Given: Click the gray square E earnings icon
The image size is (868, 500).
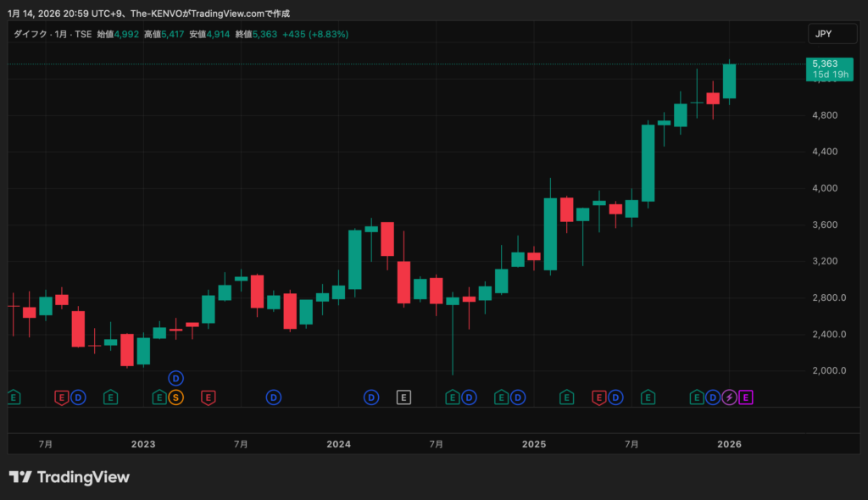Looking at the screenshot, I should pos(403,397).
